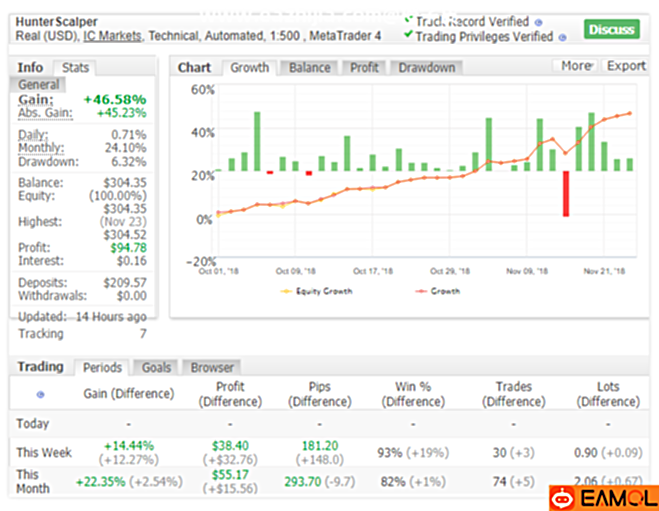Click the EAMOL robot logo icon
The width and height of the screenshot is (659, 511).
click(565, 498)
